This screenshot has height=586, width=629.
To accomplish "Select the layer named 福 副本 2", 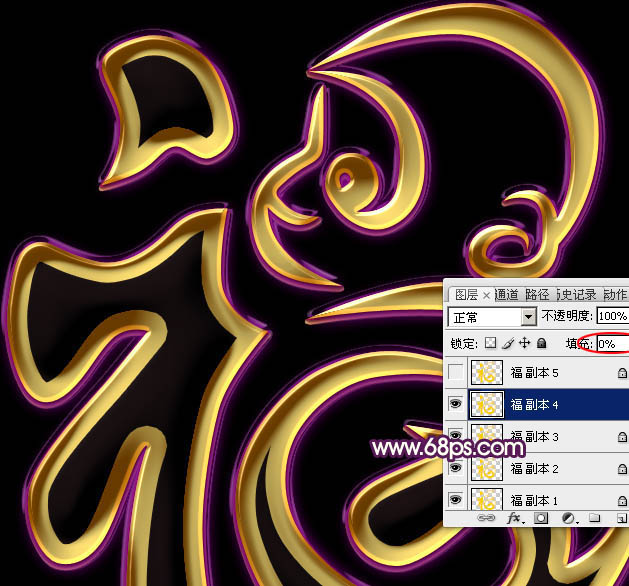I will pyautogui.click(x=534, y=468).
